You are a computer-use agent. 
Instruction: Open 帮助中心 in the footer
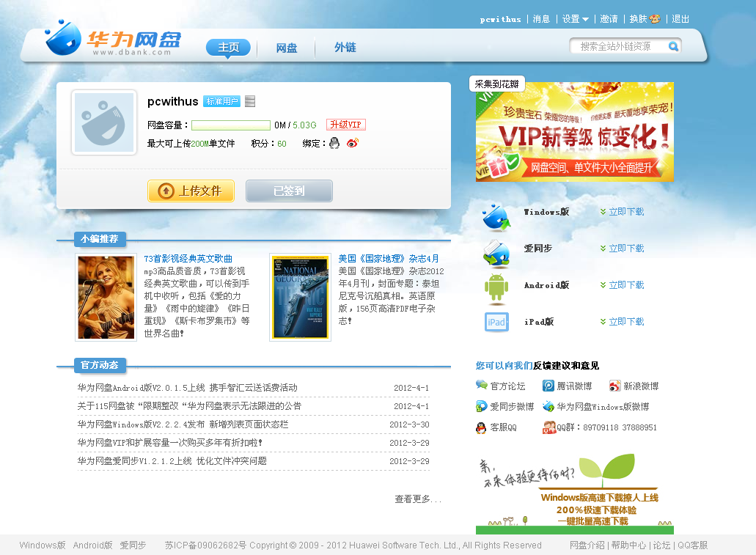[x=628, y=545]
